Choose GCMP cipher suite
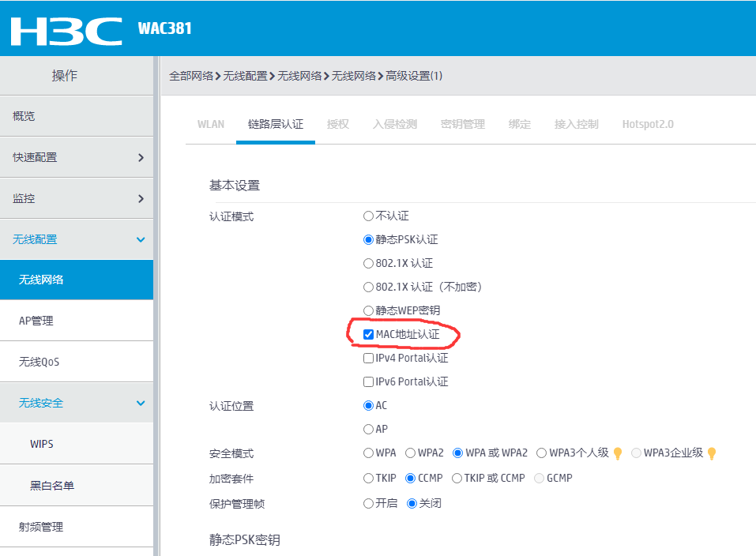 click(539, 478)
